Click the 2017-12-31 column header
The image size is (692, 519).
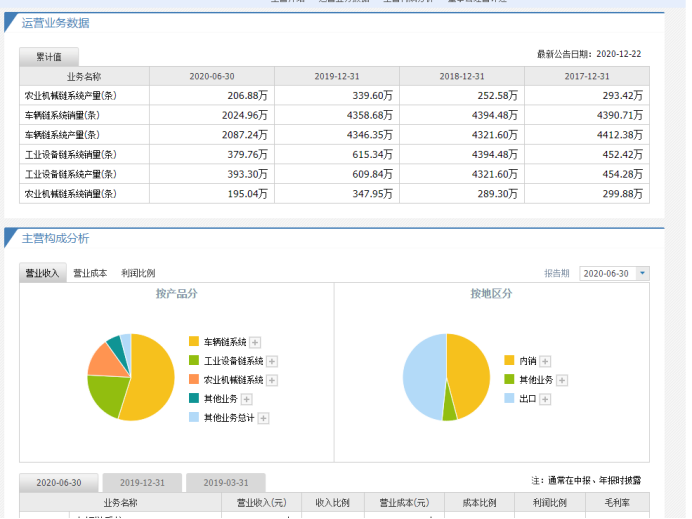(587, 76)
